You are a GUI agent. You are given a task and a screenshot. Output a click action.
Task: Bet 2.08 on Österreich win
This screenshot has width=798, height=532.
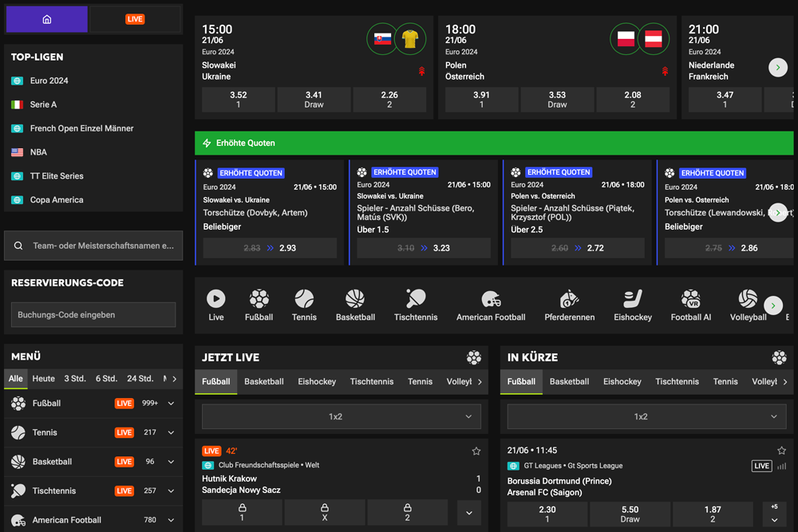(x=633, y=100)
